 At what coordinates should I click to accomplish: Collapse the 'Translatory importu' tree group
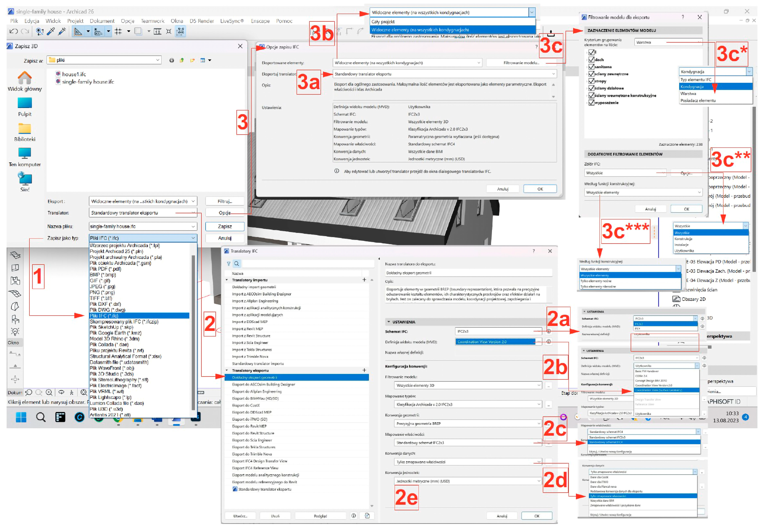227,280
